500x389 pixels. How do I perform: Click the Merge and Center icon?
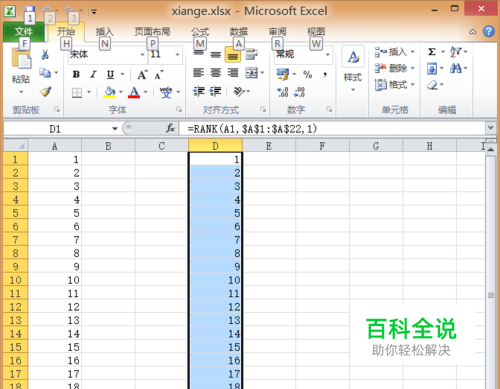(x=252, y=72)
